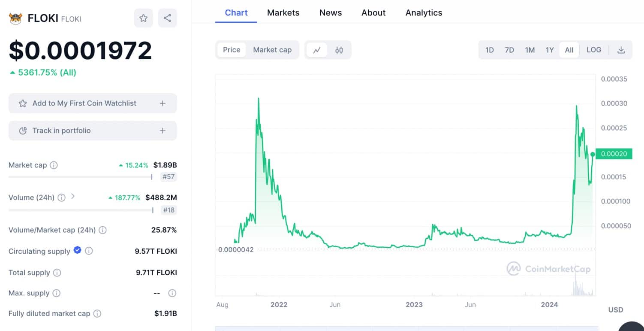Click plus icon on Track in portfolio
The height and width of the screenshot is (331, 644).
(163, 131)
